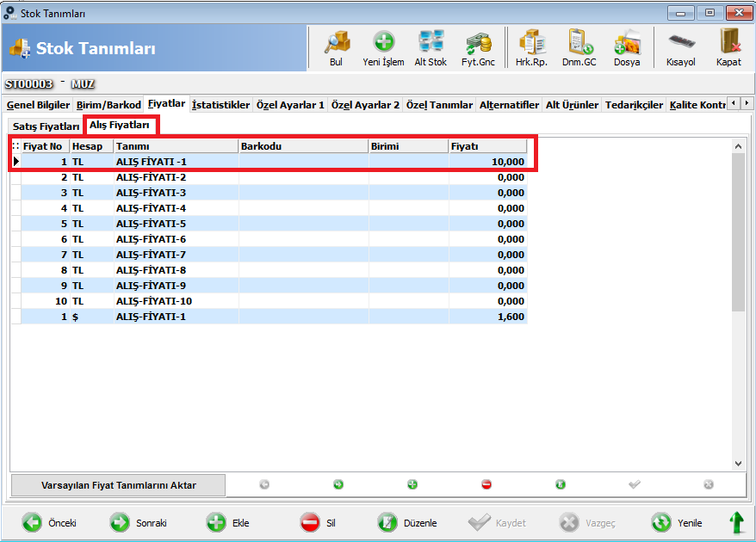Click the small red delete navigator icon

pyautogui.click(x=486, y=484)
